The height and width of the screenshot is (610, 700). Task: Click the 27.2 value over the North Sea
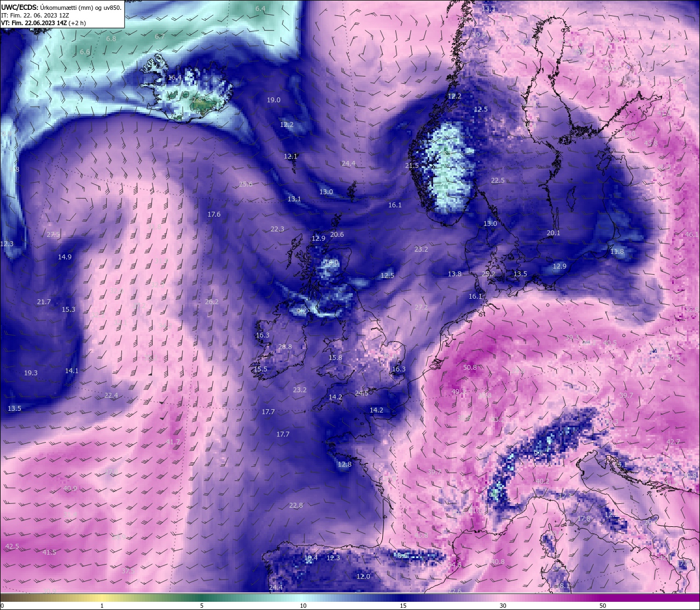click(421, 307)
